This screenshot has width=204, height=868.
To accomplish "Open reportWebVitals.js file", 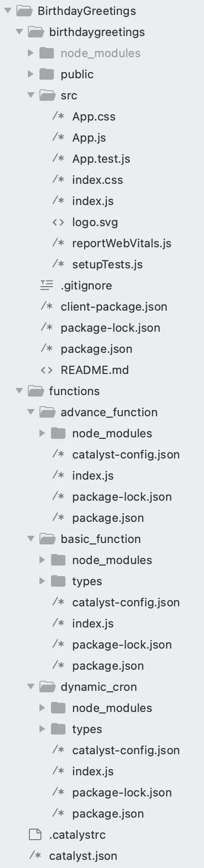I will tap(122, 243).
